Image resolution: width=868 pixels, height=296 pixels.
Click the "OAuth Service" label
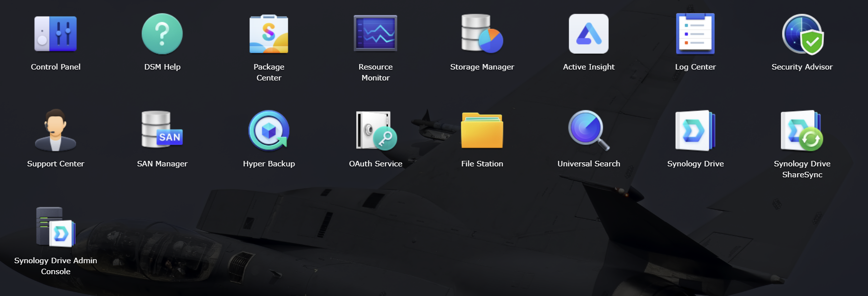pos(375,163)
